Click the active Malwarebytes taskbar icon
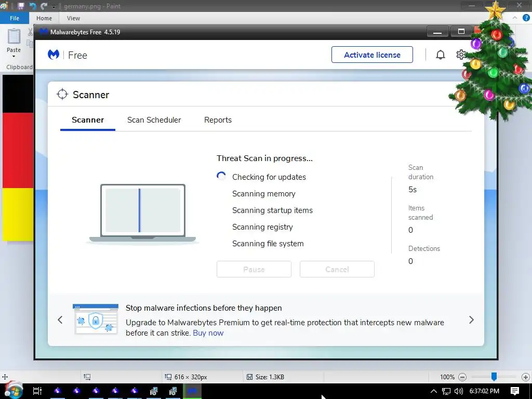The image size is (532, 399). (x=192, y=391)
